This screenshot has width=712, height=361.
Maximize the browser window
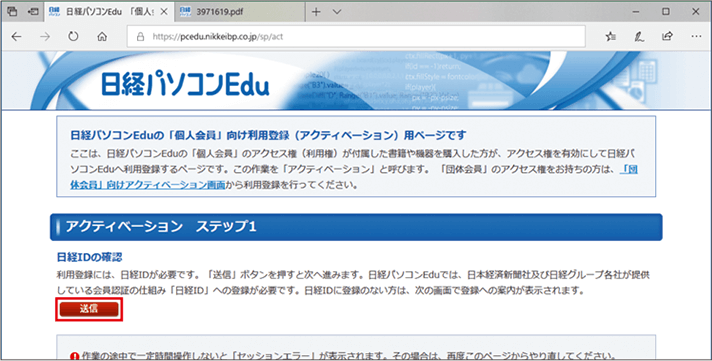[x=666, y=12]
